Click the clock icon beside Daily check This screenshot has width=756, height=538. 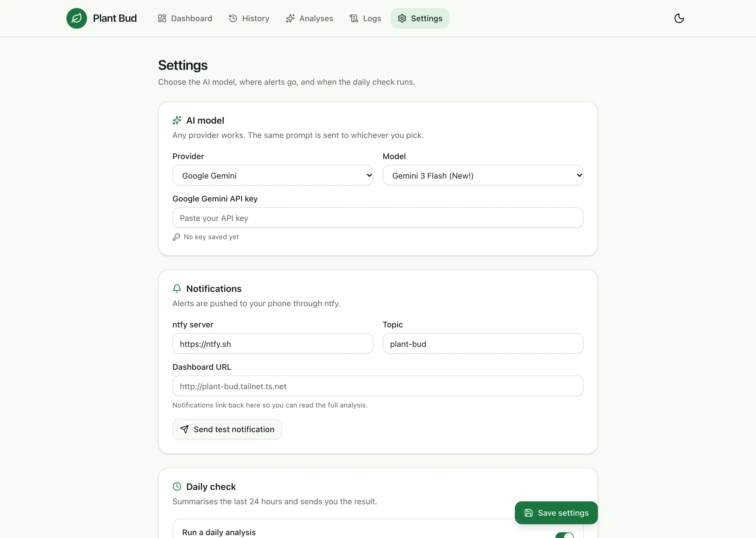177,486
